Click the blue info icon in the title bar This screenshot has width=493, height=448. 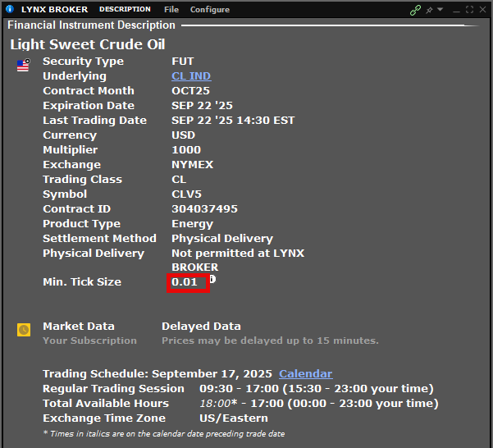click(x=10, y=10)
